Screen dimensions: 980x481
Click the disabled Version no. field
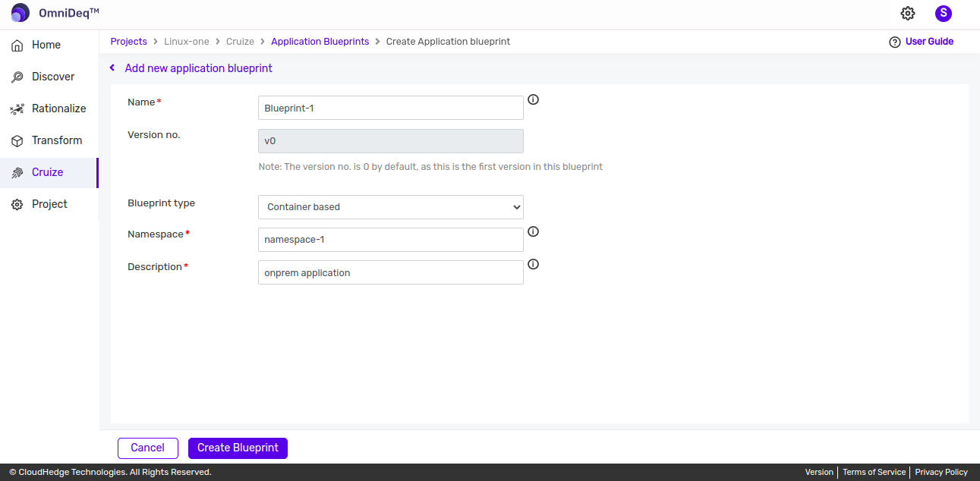(391, 141)
